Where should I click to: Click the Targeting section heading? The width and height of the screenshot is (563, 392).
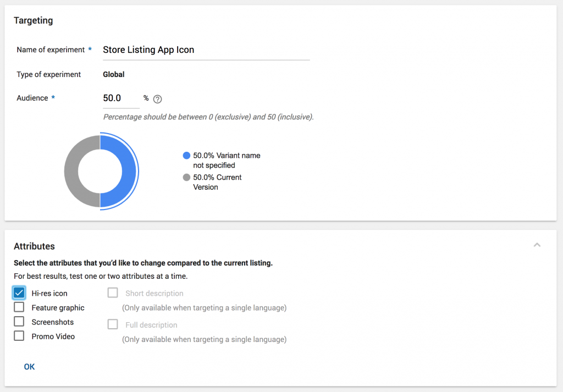pos(33,21)
